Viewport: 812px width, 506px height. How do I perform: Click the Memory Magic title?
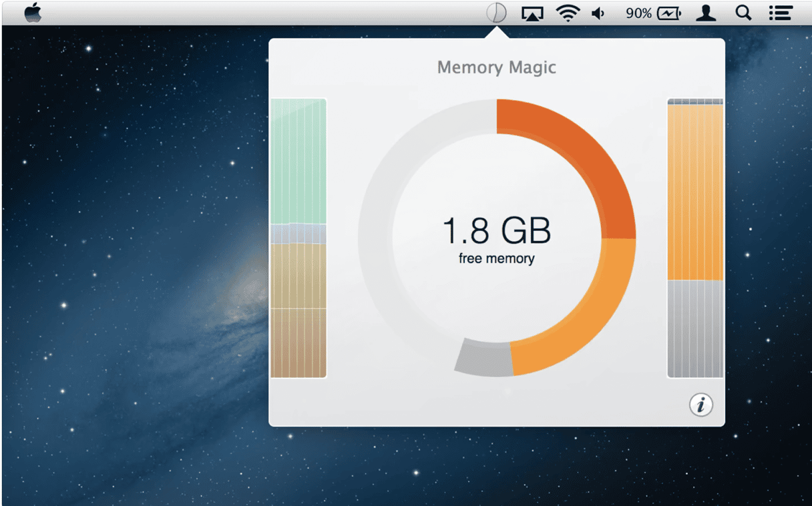tap(496, 67)
